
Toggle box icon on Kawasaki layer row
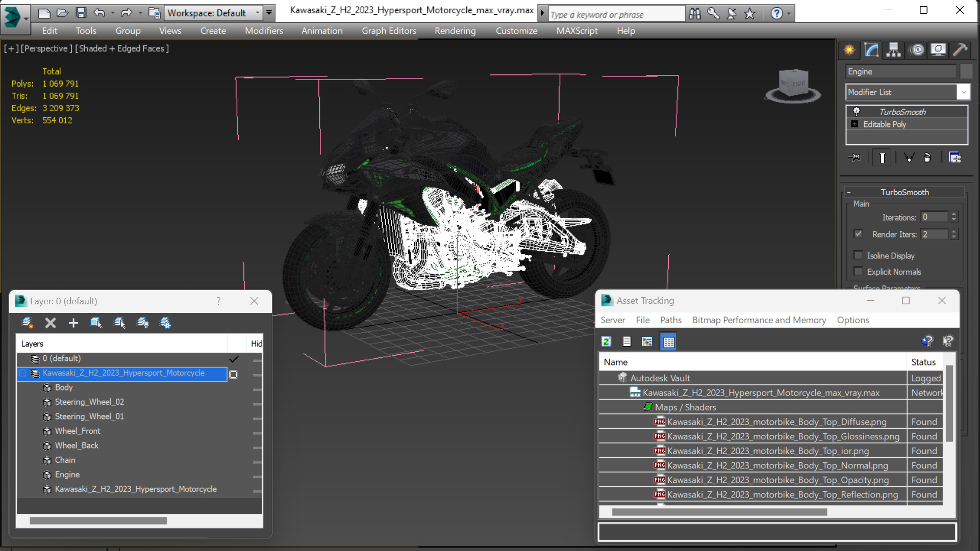point(233,374)
